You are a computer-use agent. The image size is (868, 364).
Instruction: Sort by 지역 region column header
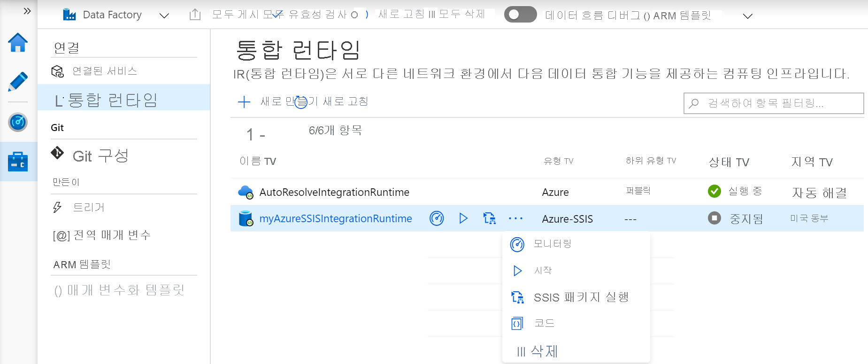click(x=812, y=162)
